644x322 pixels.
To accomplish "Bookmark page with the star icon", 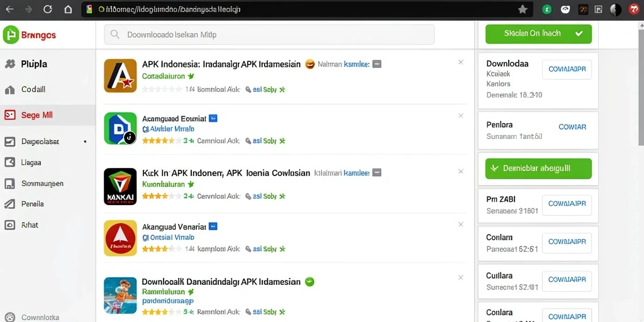I will pos(523,9).
